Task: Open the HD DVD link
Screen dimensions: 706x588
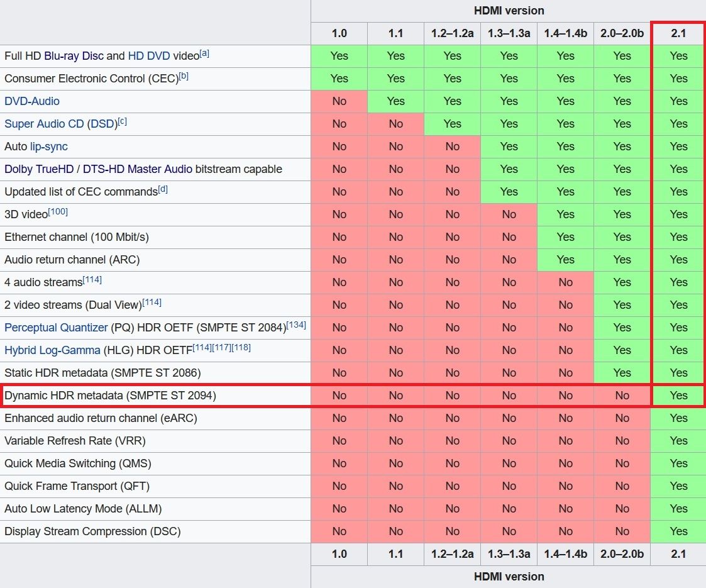Action: [149, 56]
